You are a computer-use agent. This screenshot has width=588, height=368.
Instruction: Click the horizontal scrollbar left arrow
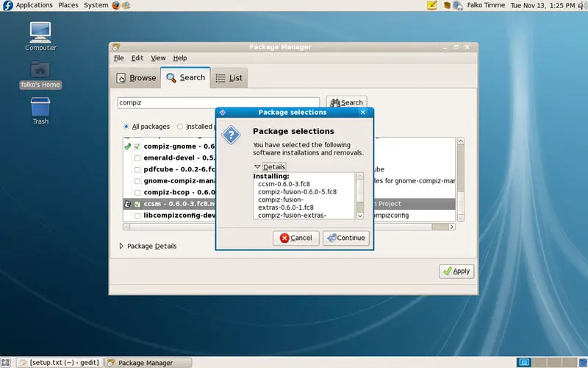[126, 227]
